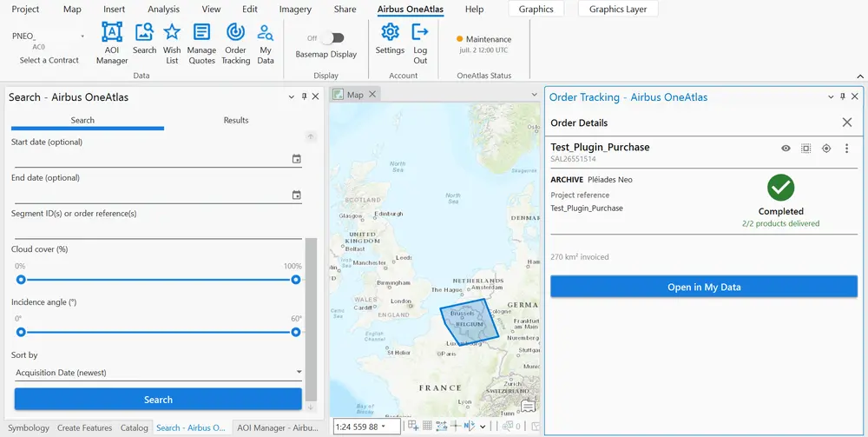Click the Cloud cover maximum slider handle
This screenshot has width=868, height=437.
click(296, 280)
